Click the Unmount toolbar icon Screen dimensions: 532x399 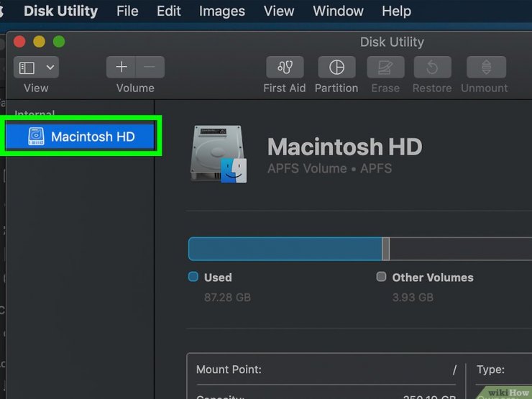tap(486, 67)
